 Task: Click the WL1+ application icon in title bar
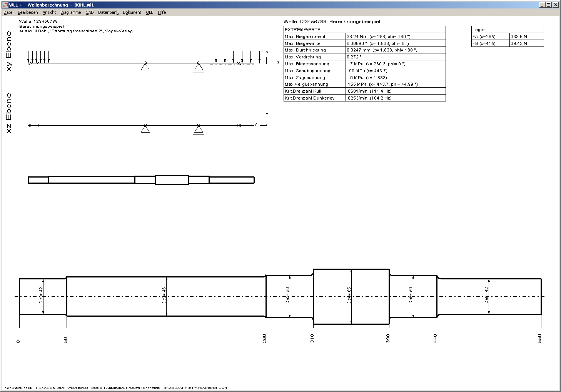coord(5,5)
